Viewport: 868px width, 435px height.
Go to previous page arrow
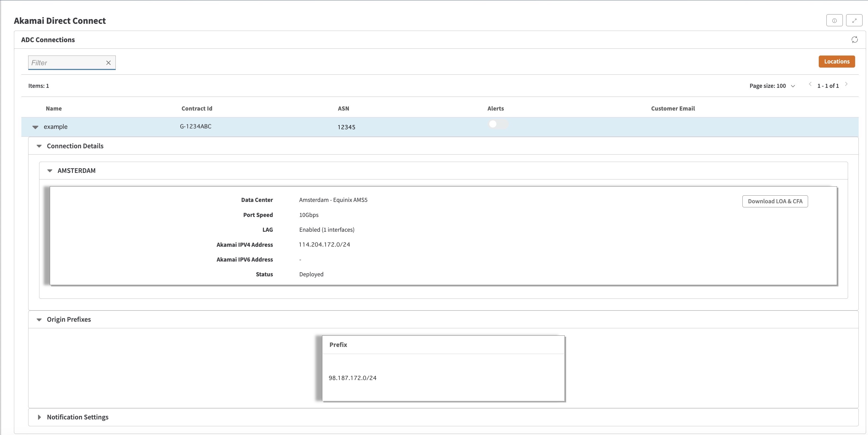[810, 84]
